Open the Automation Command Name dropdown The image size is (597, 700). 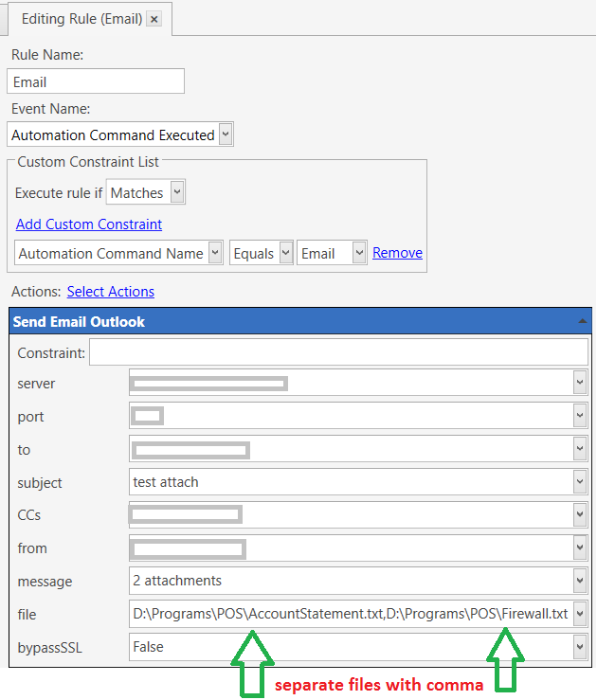point(215,253)
